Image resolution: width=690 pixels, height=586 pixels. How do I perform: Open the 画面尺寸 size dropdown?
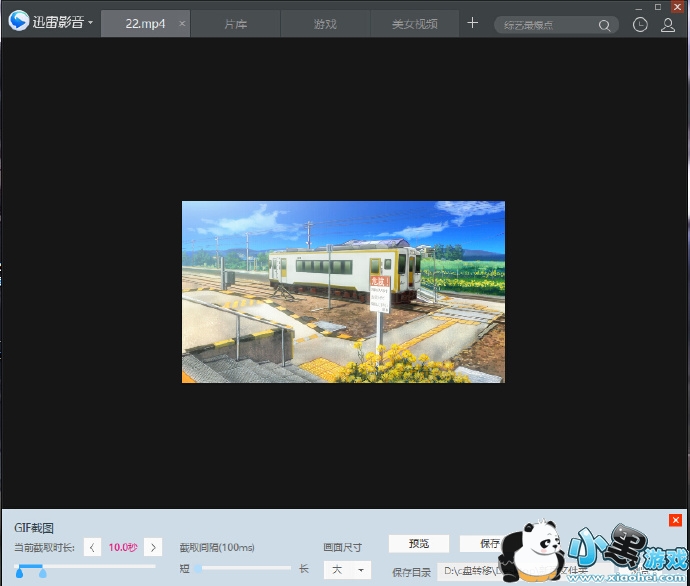[x=347, y=570]
